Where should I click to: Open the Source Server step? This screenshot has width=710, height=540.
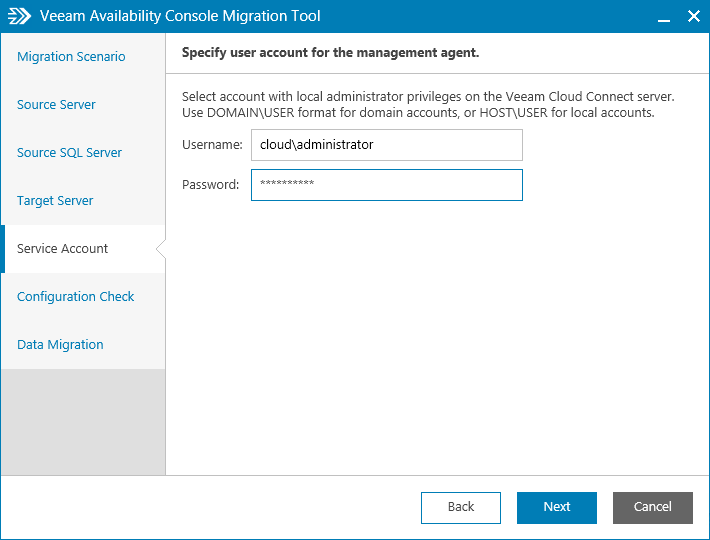56,105
